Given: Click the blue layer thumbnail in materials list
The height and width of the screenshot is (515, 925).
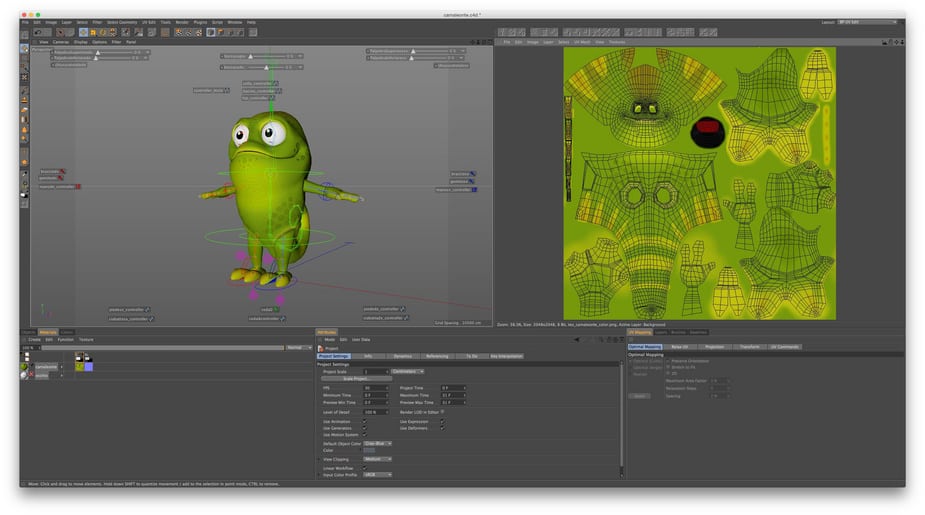Looking at the screenshot, I should pos(88,367).
